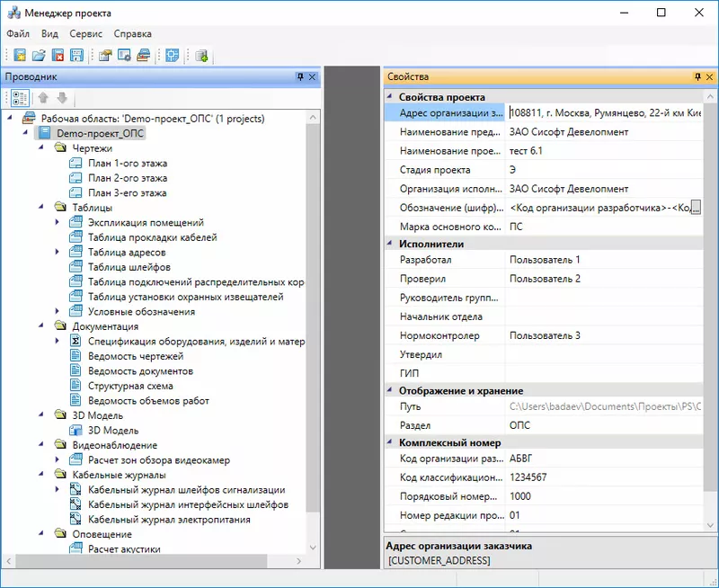Pin the Проводник panel
Viewport: 719px width, 588px height.
tap(300, 77)
